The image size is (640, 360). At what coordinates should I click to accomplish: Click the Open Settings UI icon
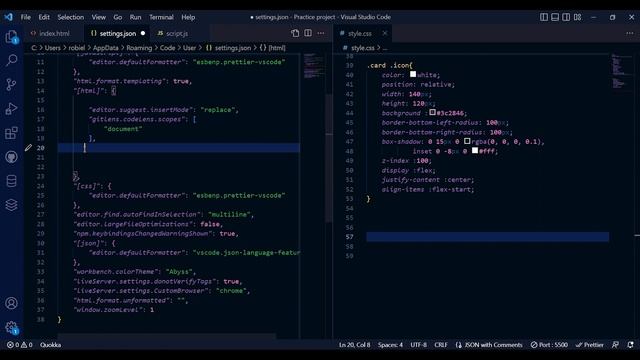click(295, 33)
